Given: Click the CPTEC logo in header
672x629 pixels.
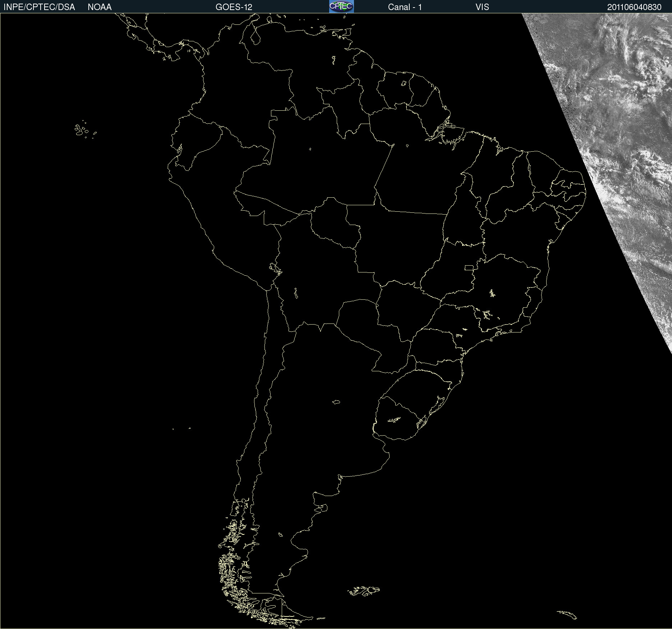Looking at the screenshot, I should tap(341, 6).
